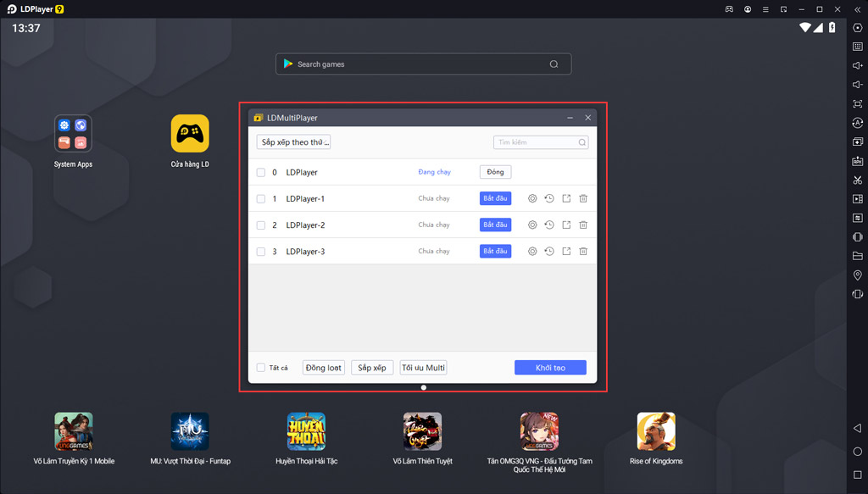Image resolution: width=868 pixels, height=494 pixels.
Task: Click backup/restore icon for LDPlayer-2
Action: pyautogui.click(x=549, y=225)
